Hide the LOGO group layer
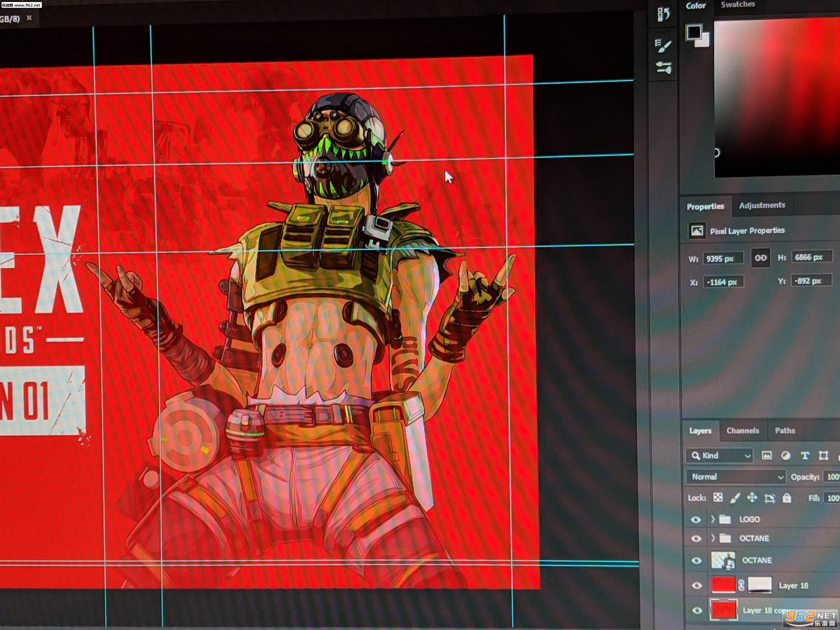Viewport: 840px width, 630px height. coord(696,520)
